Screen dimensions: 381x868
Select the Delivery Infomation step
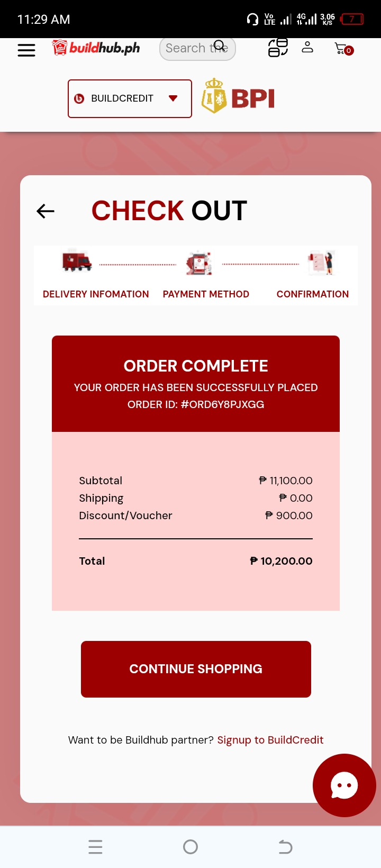point(96,294)
